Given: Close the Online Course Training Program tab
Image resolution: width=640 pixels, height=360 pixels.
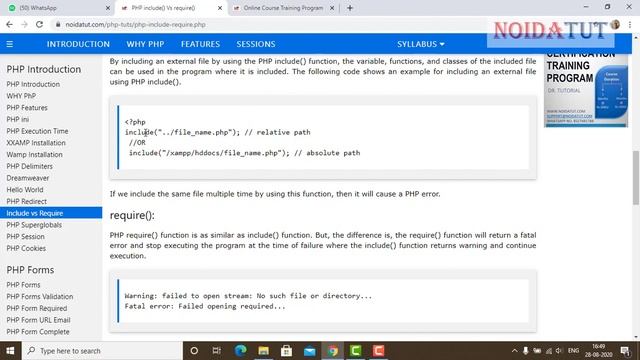Looking at the screenshot, I should (x=332, y=8).
